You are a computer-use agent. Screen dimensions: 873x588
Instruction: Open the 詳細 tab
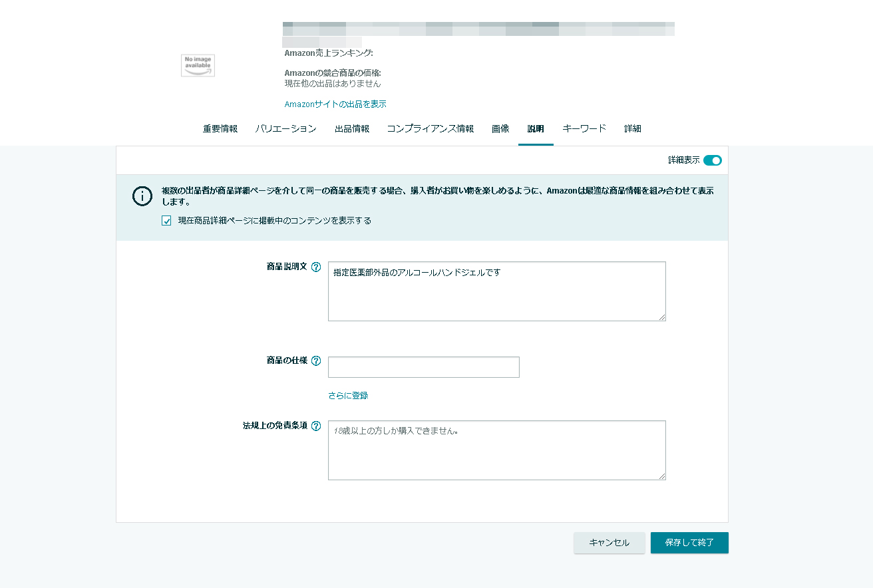(x=633, y=129)
